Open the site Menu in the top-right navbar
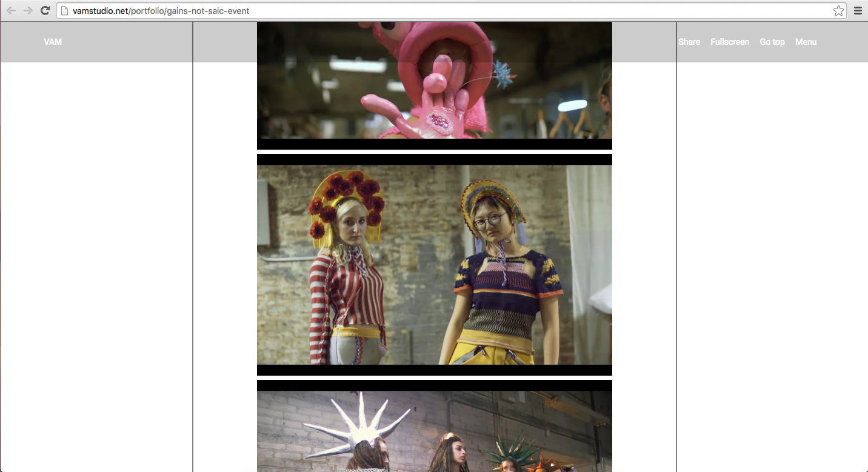The width and height of the screenshot is (868, 472). point(806,41)
